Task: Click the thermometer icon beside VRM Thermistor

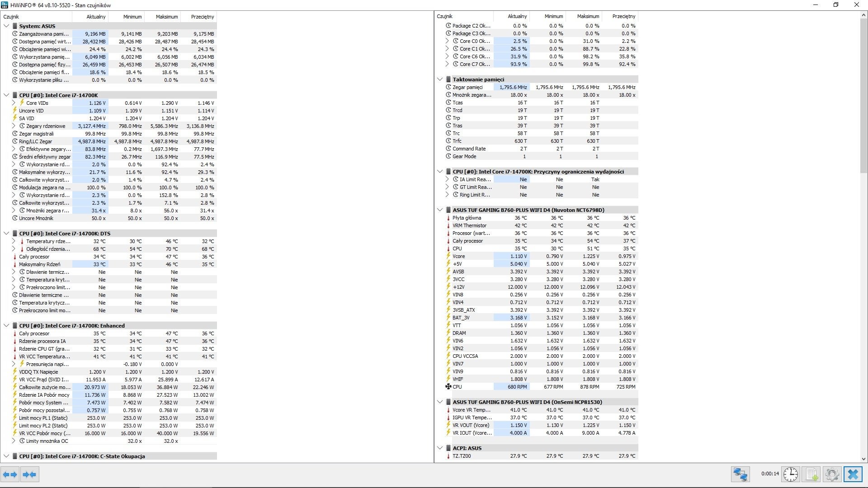Action: pyautogui.click(x=448, y=225)
